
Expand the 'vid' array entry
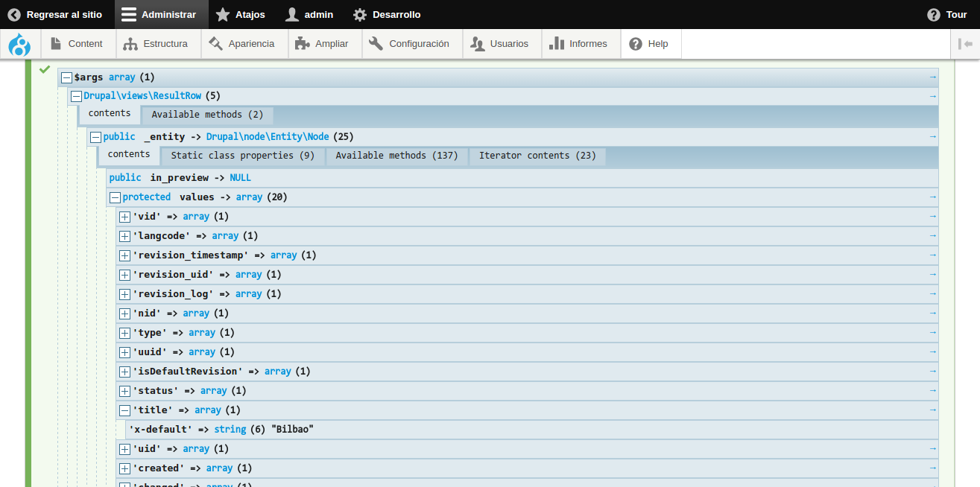click(x=124, y=217)
